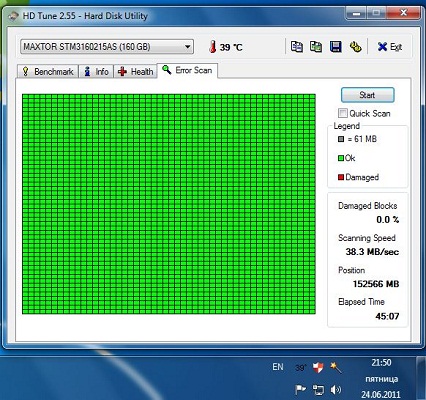Image resolution: width=426 pixels, height=400 pixels.
Task: Expand the MAXTOR drive selection dropdown
Action: click(107, 47)
